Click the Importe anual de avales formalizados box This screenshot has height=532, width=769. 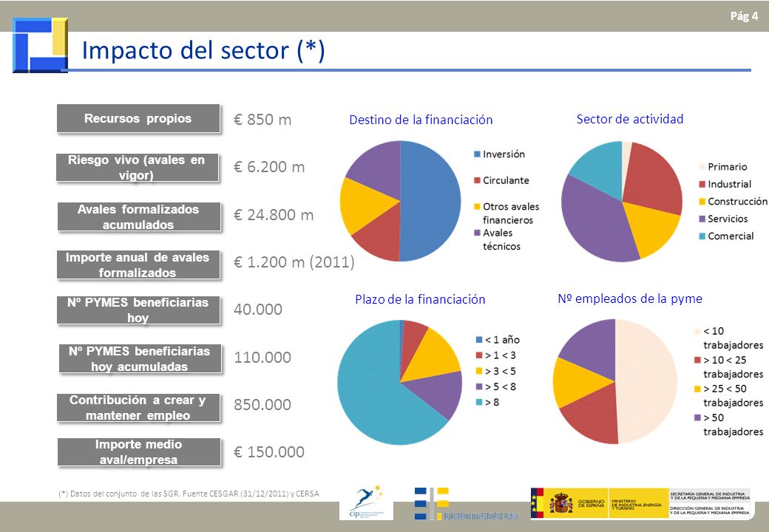coord(138,265)
